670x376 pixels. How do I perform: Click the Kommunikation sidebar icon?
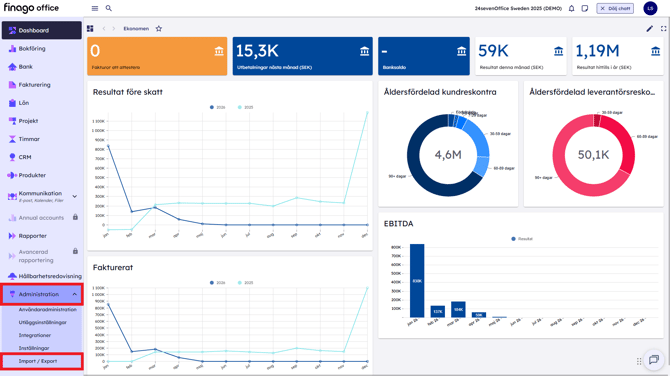tap(12, 196)
